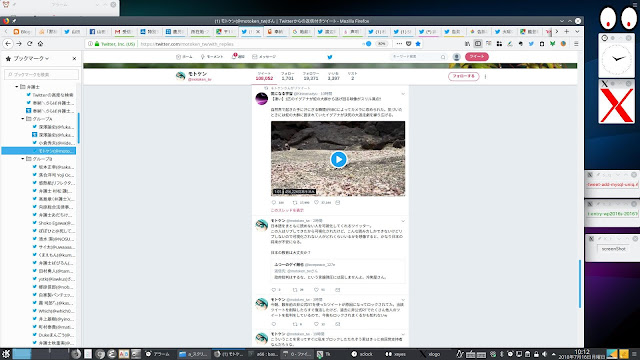The height and width of the screenshot is (360, 640).
Task: Open page actions three-dot menu in address bar
Action: (399, 44)
